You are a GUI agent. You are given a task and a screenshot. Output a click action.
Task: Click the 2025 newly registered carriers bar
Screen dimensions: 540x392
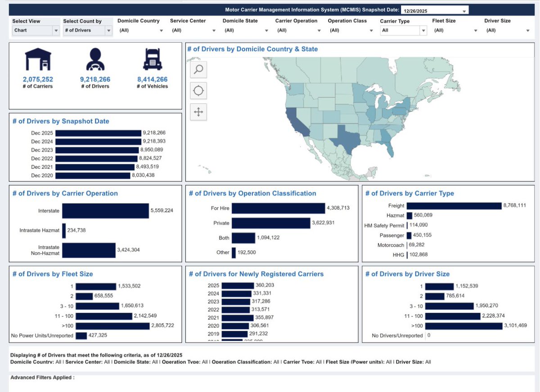238,285
